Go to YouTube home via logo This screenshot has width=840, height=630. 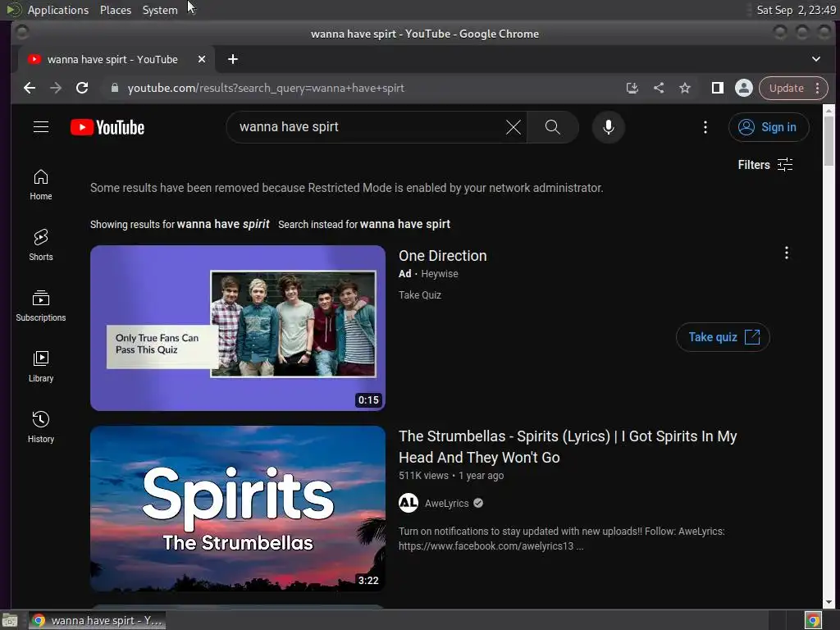coord(107,127)
